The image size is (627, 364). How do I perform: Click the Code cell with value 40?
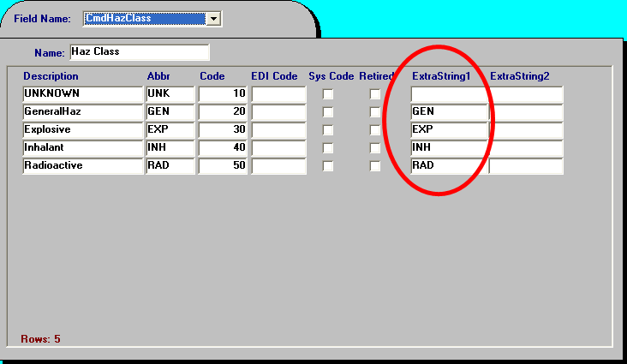click(x=223, y=148)
